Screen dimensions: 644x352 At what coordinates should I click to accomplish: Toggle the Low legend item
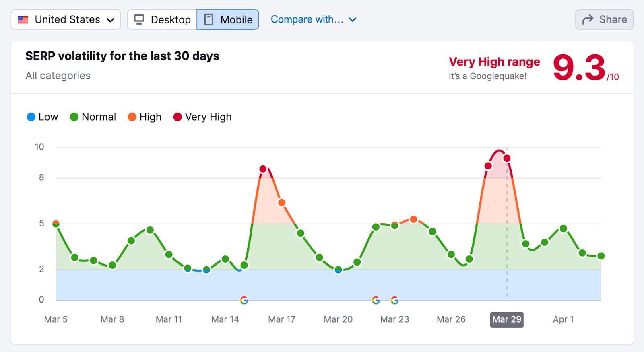(x=42, y=117)
